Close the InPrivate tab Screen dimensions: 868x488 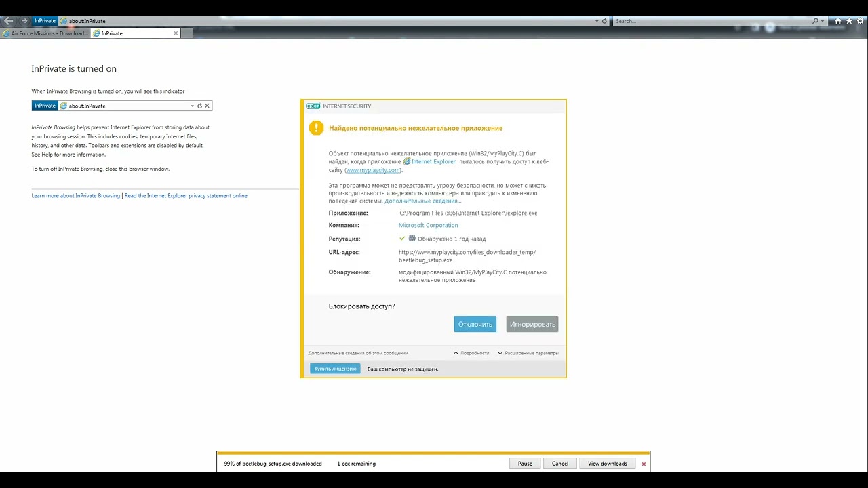tap(176, 33)
